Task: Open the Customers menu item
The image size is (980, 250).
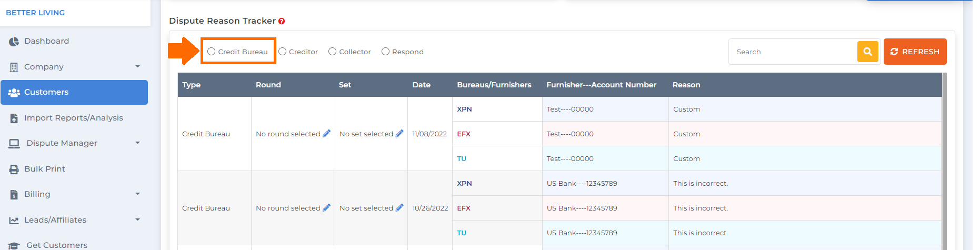Action: click(74, 92)
